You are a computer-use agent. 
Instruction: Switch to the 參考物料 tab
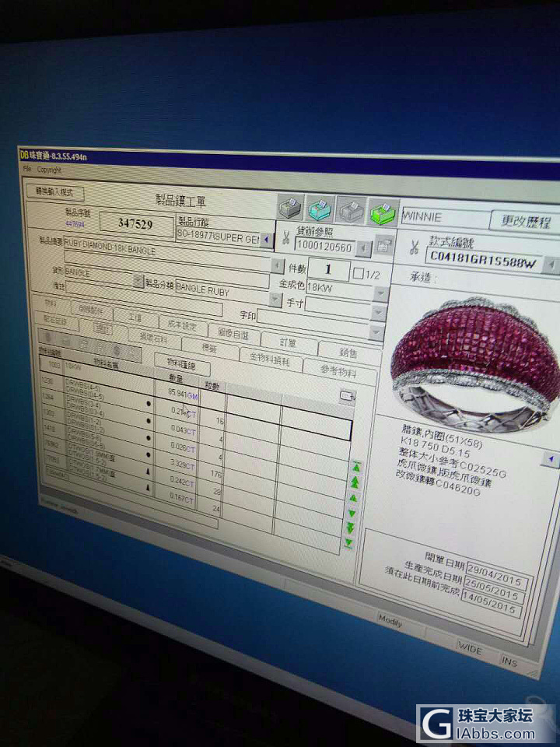338,372
